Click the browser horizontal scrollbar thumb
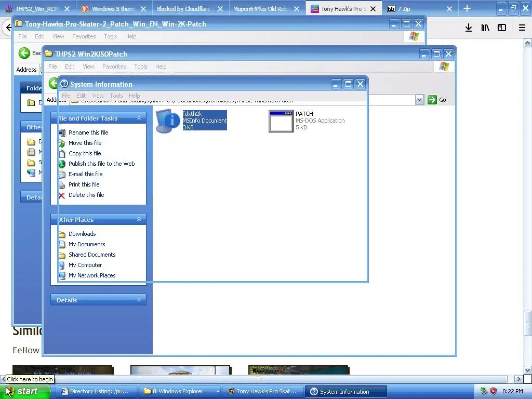Image resolution: width=532 pixels, height=399 pixels. (258, 379)
